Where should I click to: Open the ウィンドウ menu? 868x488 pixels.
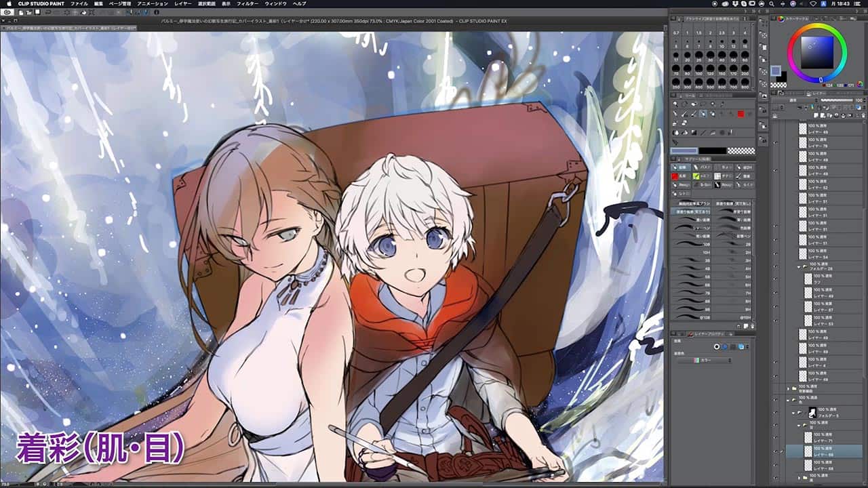coord(275,3)
